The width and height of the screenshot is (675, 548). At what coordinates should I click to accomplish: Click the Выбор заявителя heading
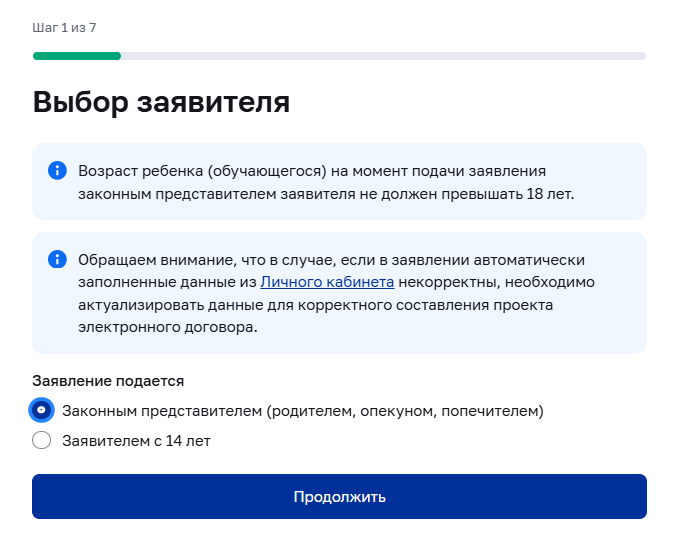pos(161,102)
